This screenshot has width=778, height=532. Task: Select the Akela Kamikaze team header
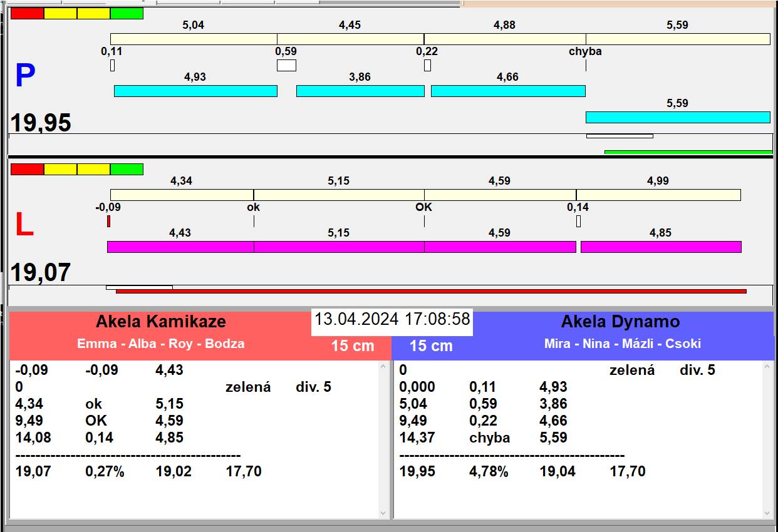point(161,322)
